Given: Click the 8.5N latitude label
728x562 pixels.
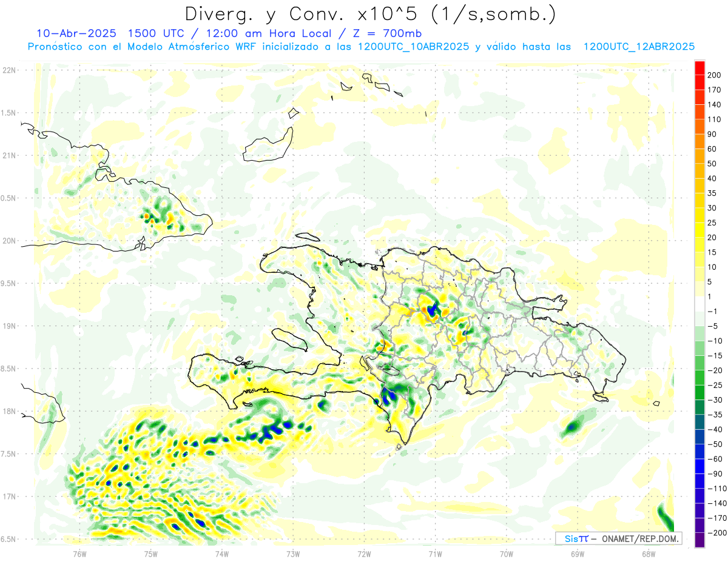Looking at the screenshot, I should [x=8, y=369].
